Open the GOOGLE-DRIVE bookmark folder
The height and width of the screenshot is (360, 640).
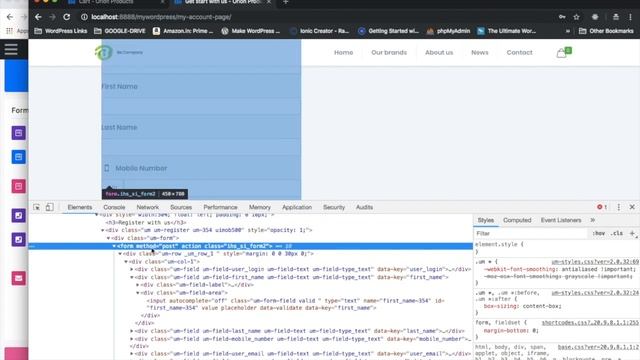point(120,31)
